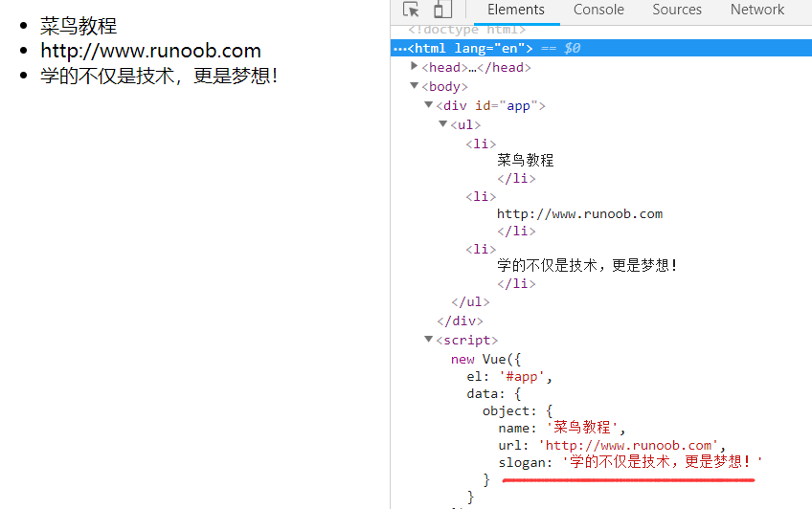
Task: Collapse the div id="app" node
Action: pyautogui.click(x=429, y=105)
